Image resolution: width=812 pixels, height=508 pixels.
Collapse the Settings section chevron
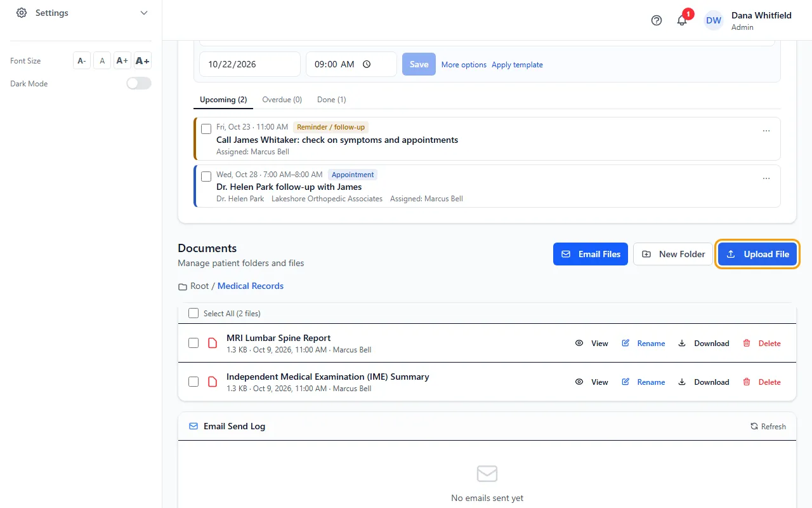click(144, 13)
